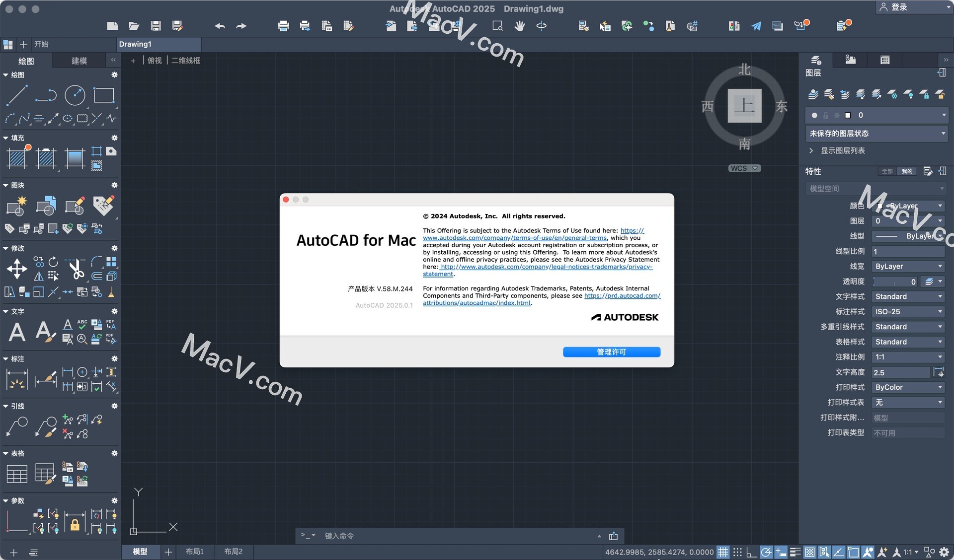Click the lock layer icon in 图层 panel
This screenshot has width=954, height=560.
pos(925,95)
